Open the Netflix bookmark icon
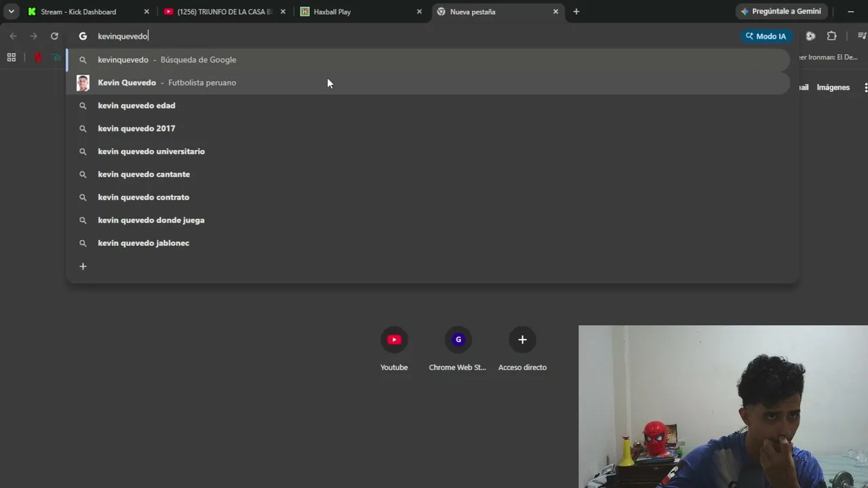 point(37,58)
